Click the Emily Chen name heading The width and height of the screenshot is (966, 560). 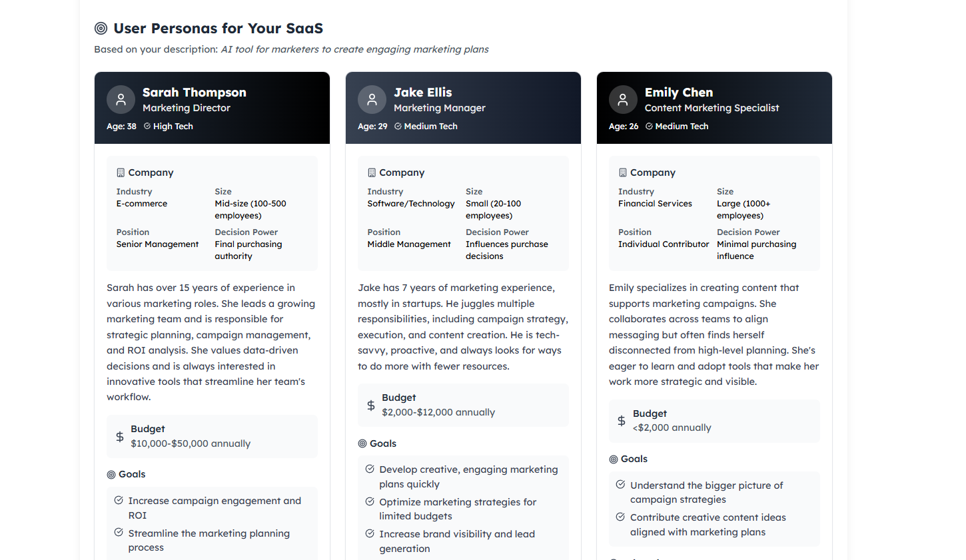click(678, 93)
